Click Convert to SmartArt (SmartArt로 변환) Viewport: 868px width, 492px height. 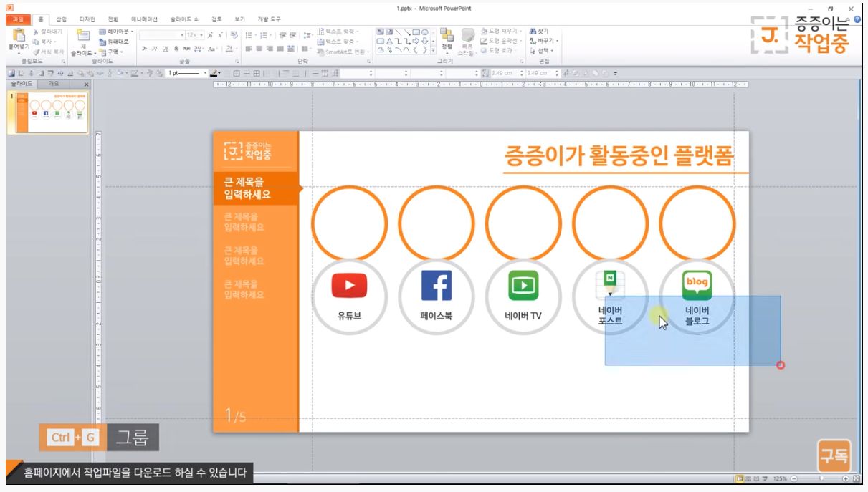point(343,52)
